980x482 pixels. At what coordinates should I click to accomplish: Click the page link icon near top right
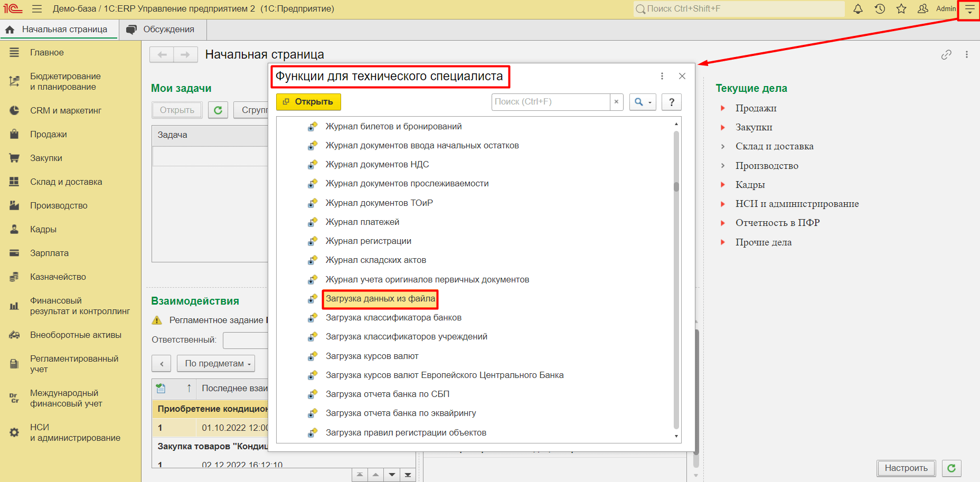pyautogui.click(x=946, y=54)
